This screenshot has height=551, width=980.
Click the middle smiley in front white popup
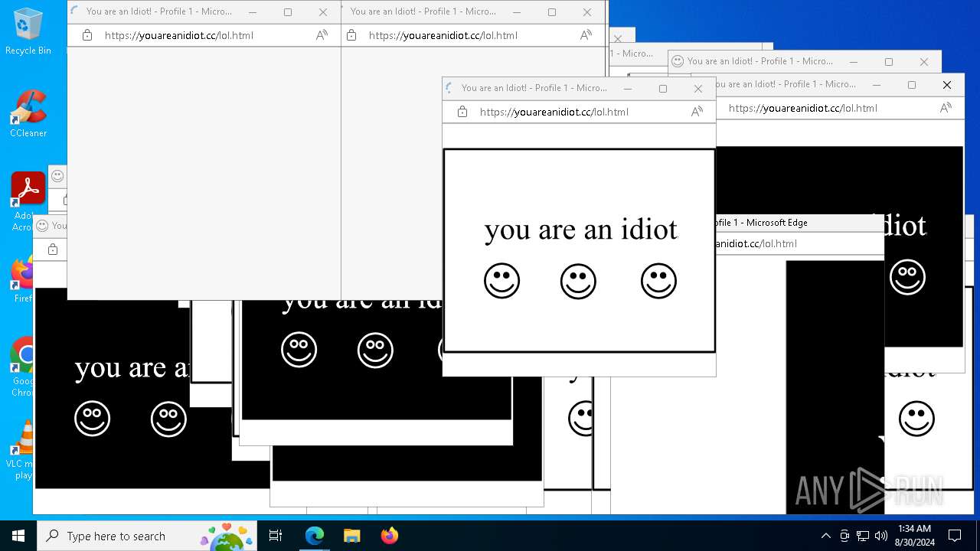578,281
